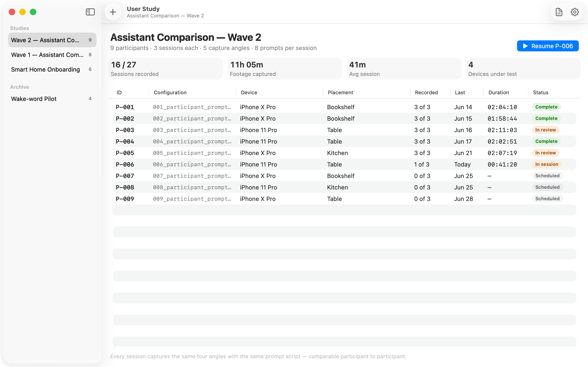Sort by the Duration column header
588x367 pixels.
coord(499,92)
